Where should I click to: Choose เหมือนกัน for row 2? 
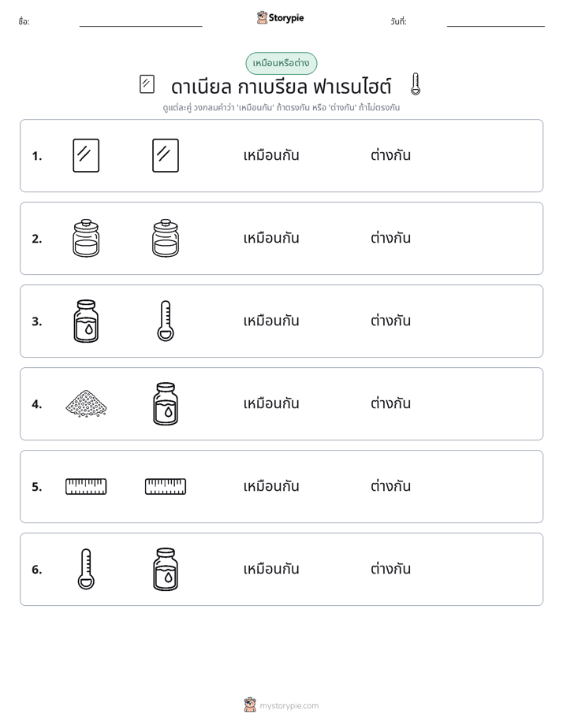tap(271, 238)
